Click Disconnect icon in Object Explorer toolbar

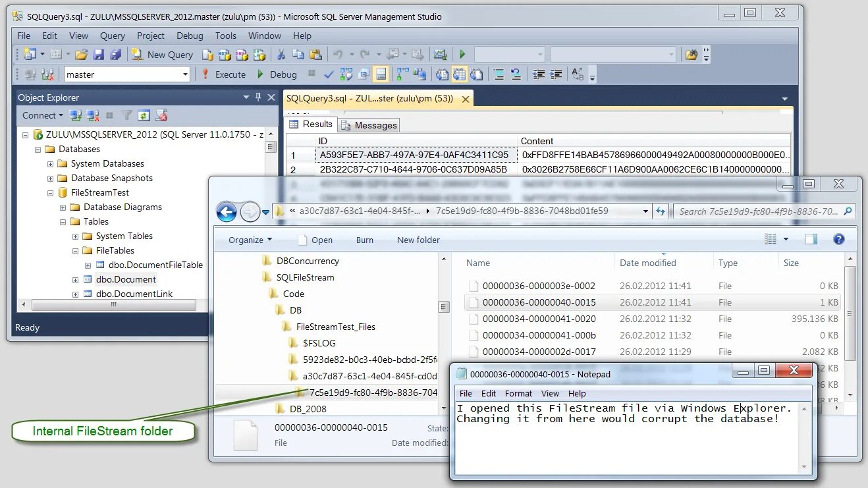point(93,115)
